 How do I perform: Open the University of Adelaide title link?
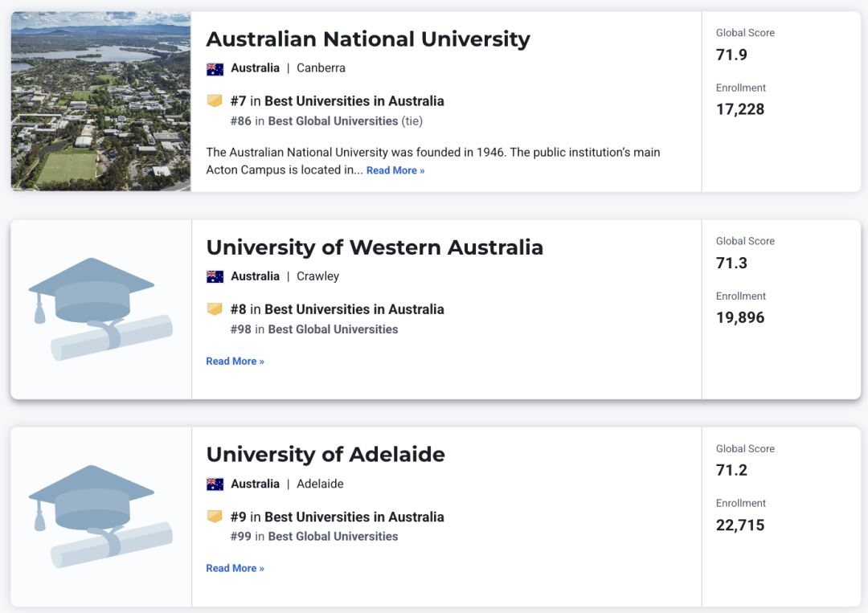pos(325,455)
